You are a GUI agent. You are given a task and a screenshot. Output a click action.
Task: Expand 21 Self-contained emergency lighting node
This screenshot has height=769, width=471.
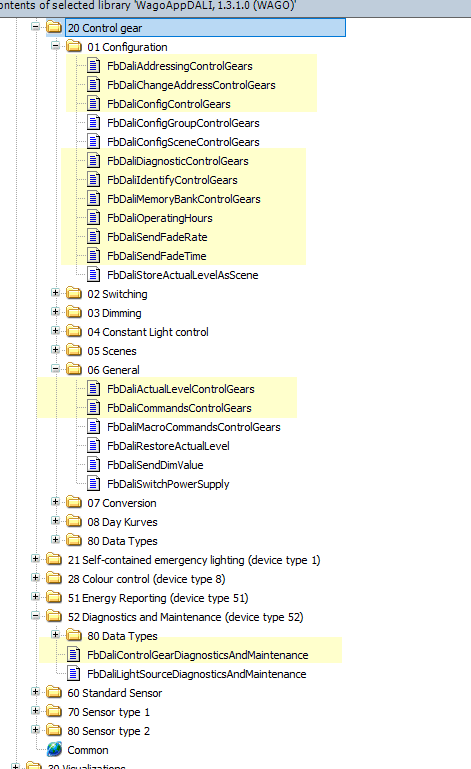[x=35, y=559]
